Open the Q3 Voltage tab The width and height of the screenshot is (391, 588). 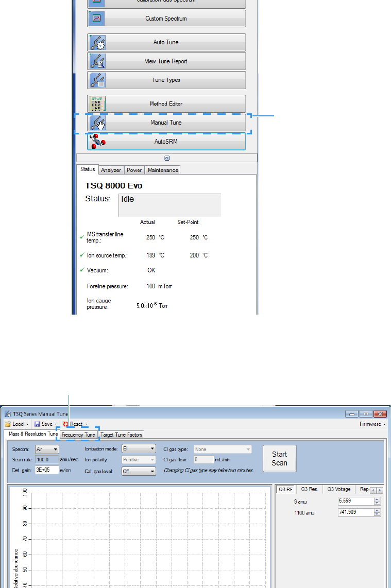tap(339, 489)
